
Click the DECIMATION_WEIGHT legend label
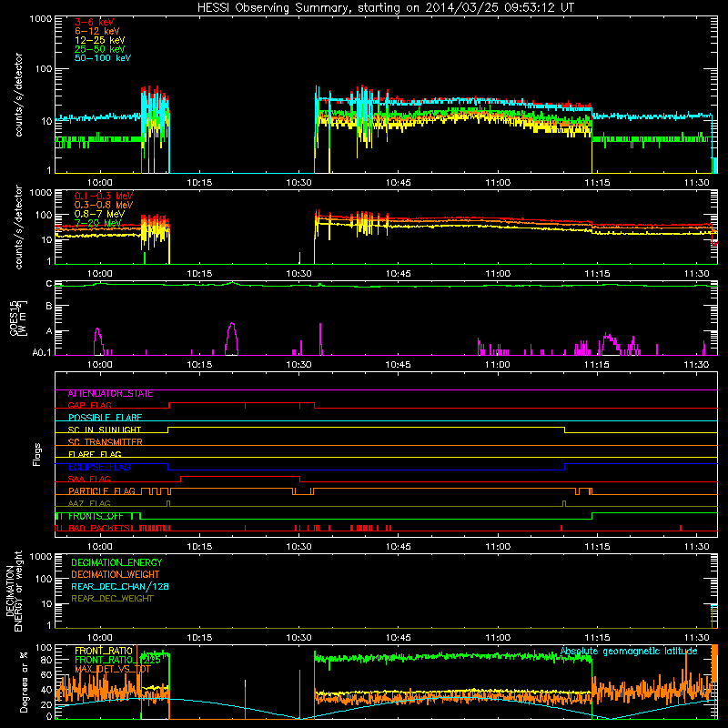[116, 574]
